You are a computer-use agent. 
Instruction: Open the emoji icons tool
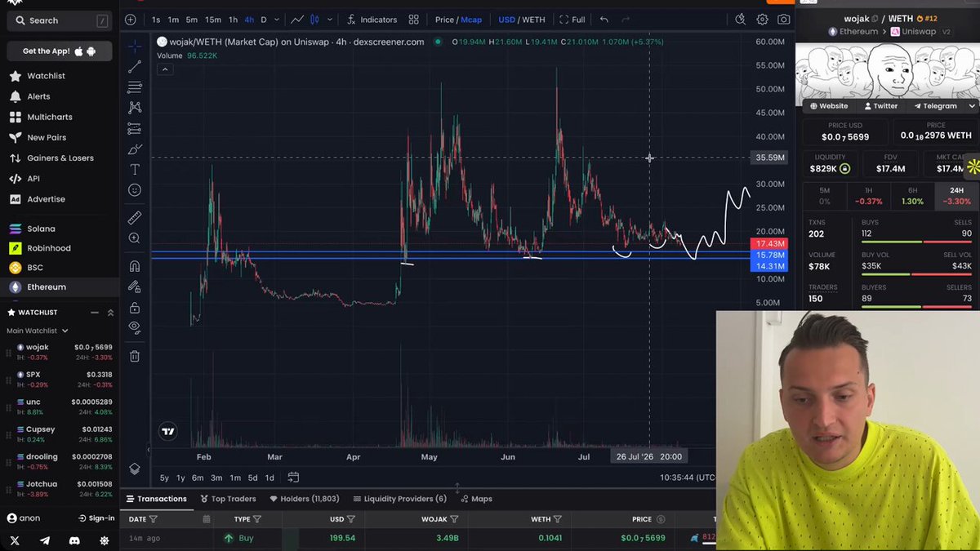point(135,190)
